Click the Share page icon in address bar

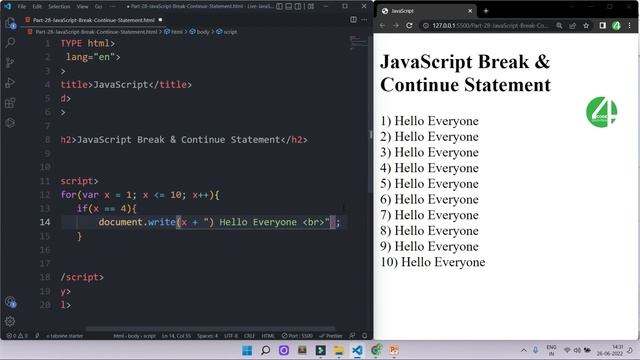tap(573, 25)
